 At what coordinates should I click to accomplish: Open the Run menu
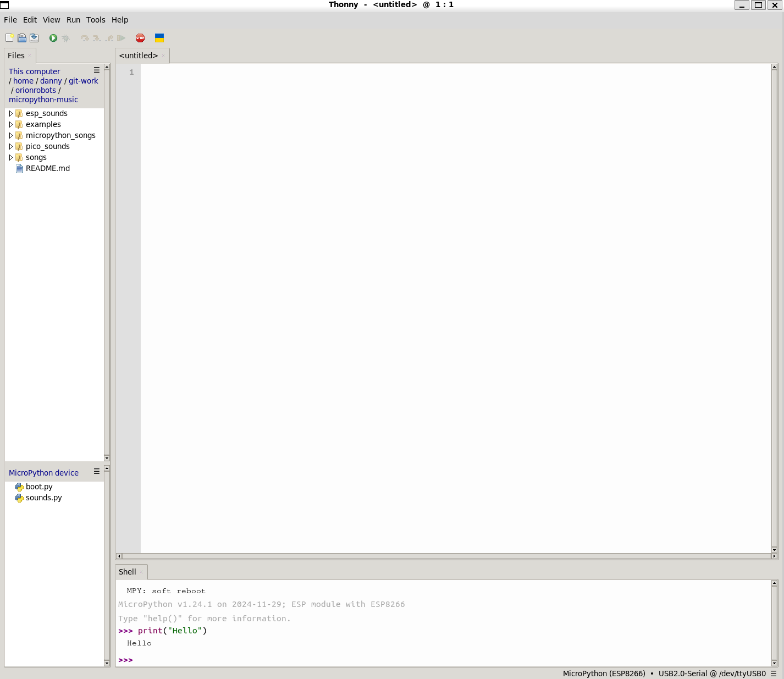73,20
